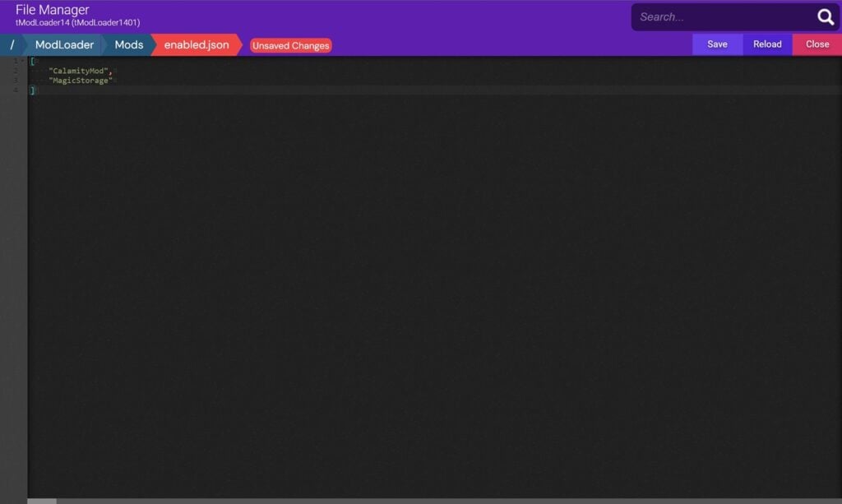Focus the Search input field
The height and width of the screenshot is (504, 842).
point(725,17)
